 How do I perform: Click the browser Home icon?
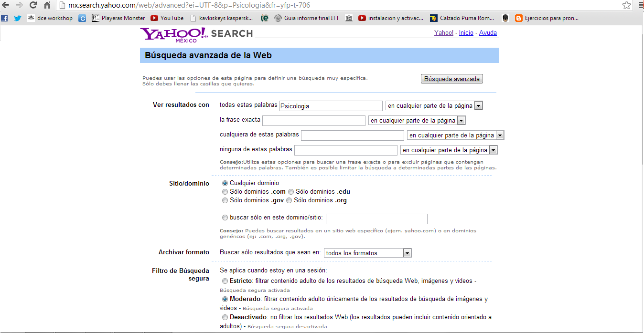46,5
